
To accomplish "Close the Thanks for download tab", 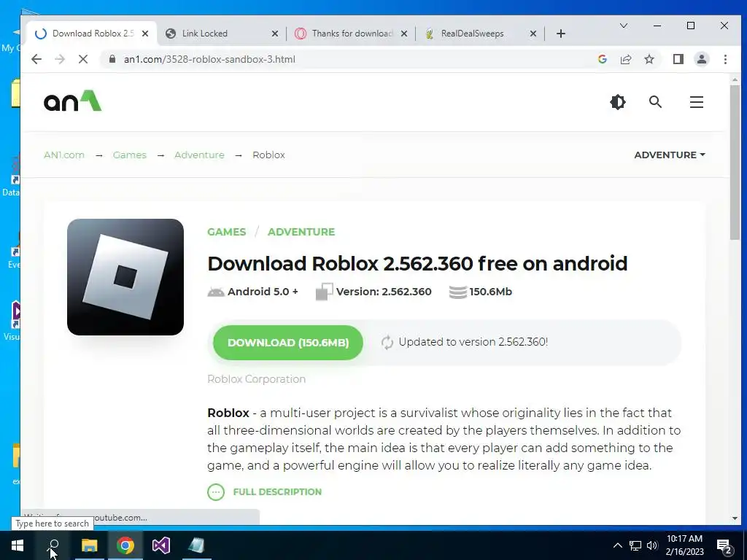I will [x=404, y=34].
